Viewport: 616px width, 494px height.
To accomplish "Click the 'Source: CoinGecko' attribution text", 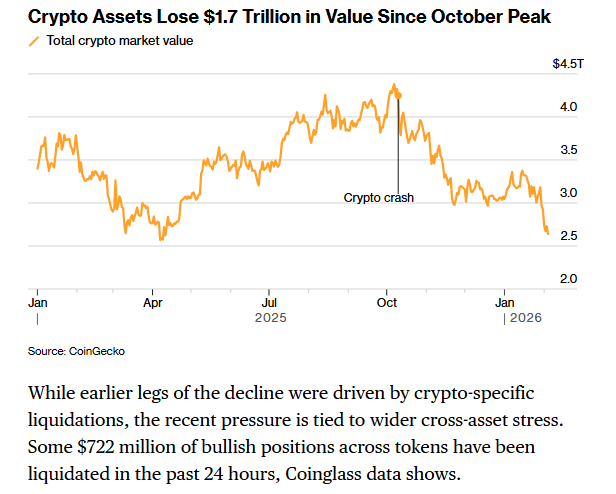I will pos(76,352).
